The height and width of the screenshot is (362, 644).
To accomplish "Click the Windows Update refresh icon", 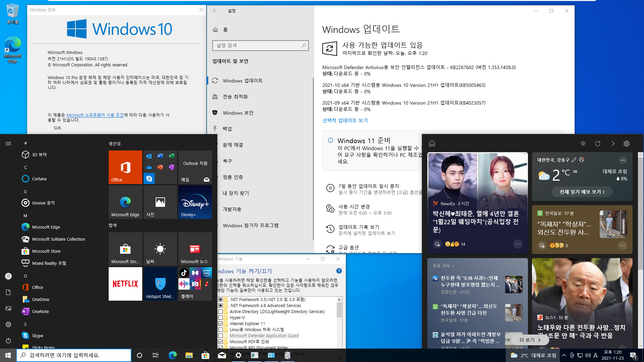I will pos(329,49).
